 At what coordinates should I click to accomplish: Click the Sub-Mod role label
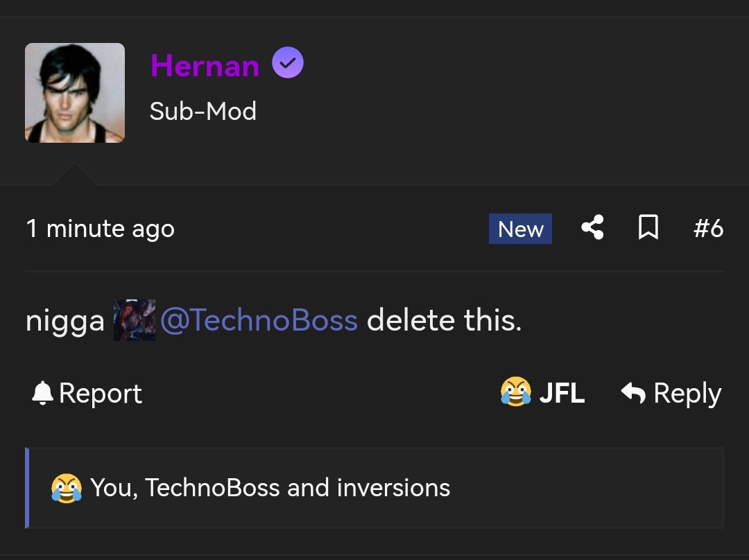click(x=203, y=111)
